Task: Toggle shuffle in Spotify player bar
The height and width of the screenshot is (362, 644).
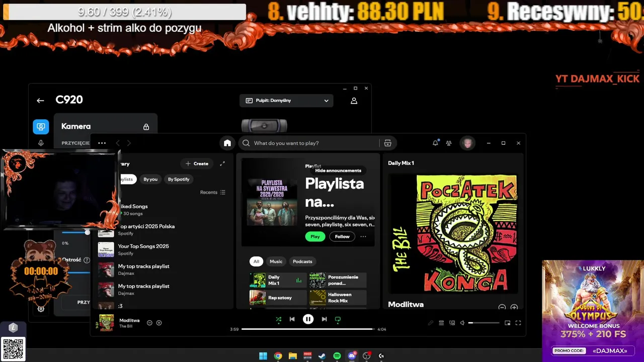Action: 278,319
